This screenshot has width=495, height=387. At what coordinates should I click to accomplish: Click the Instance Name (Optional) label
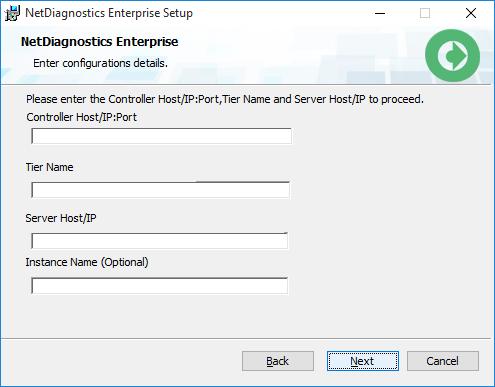coord(87,262)
